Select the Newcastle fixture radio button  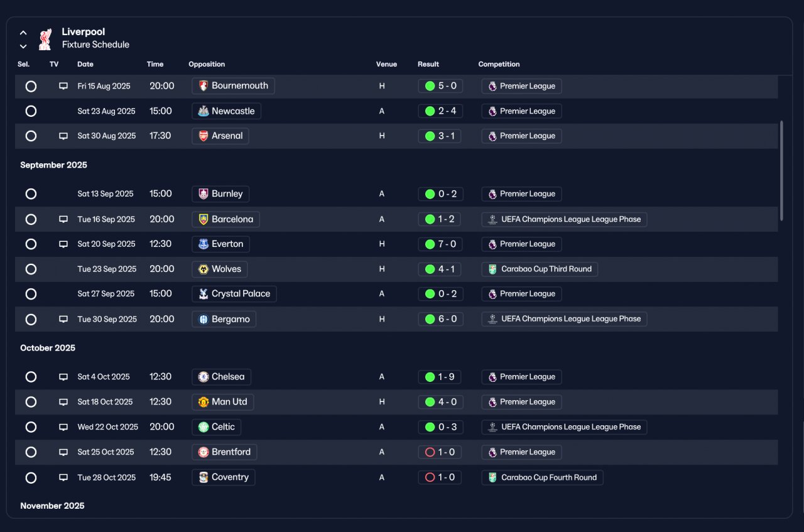pos(31,111)
